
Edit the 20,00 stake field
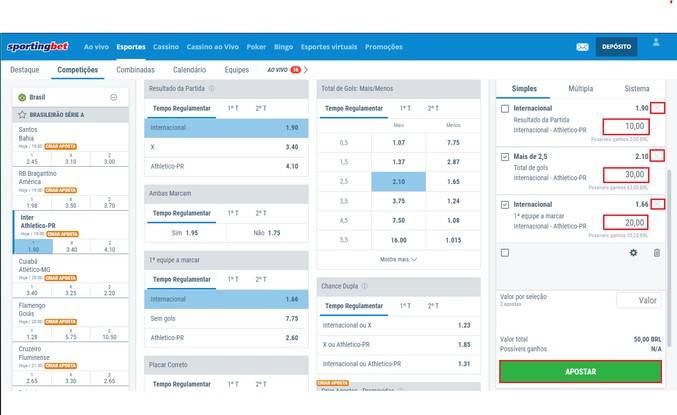coord(626,223)
